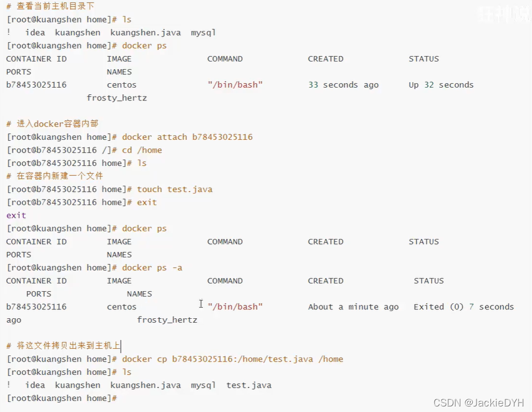Click 'frosty_hertz' after the wrapped 'ago' line

[167, 320]
